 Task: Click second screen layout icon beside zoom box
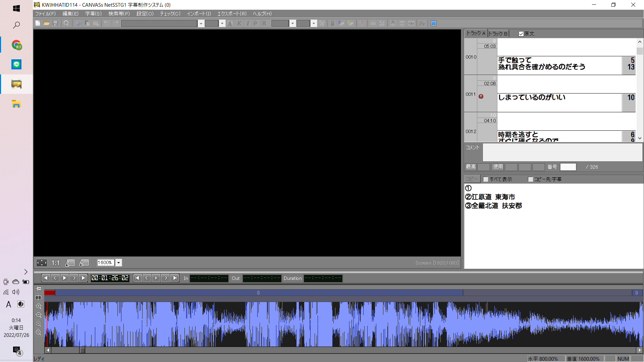pos(84,263)
